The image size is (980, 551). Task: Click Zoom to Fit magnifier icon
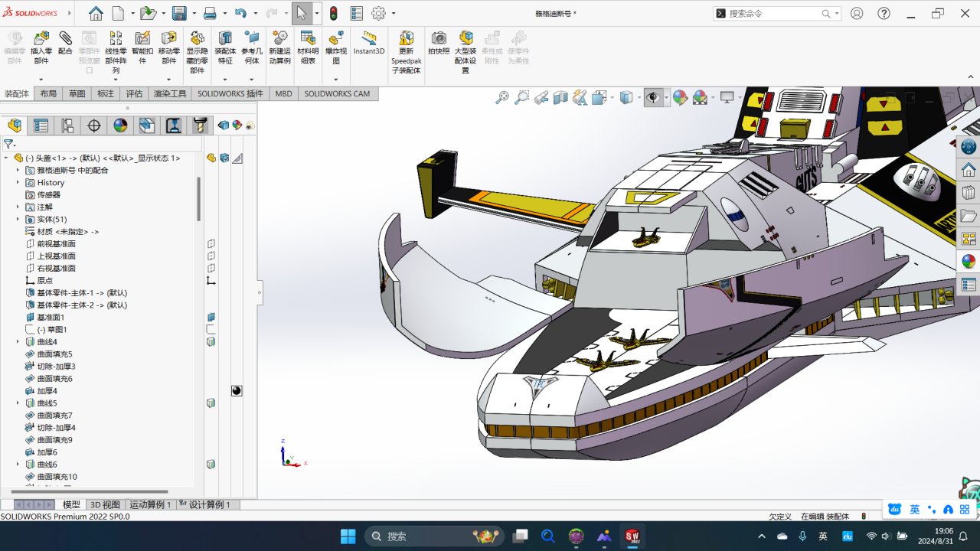[x=502, y=97]
